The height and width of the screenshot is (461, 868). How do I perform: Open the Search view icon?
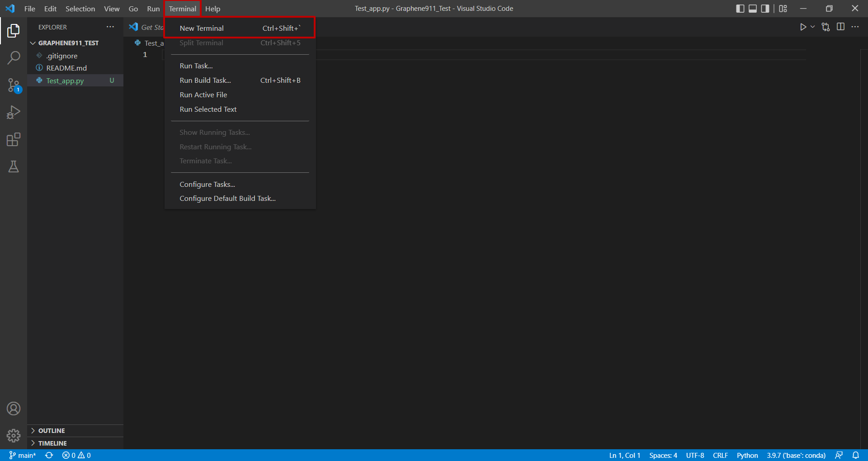(x=14, y=58)
